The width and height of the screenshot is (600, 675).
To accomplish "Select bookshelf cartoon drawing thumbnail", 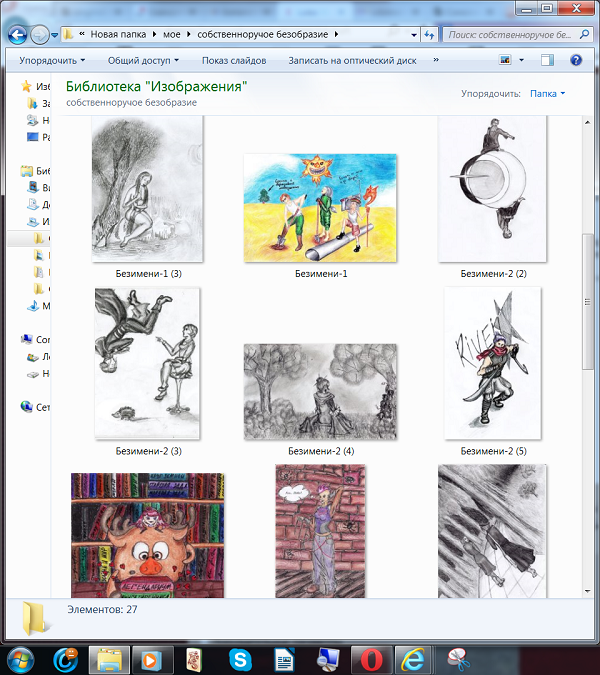I will coord(148,535).
